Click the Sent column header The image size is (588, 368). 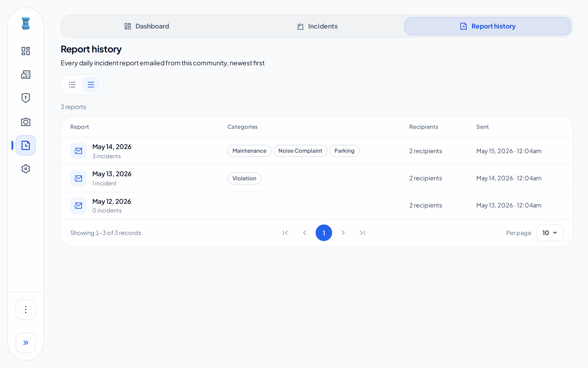[482, 127]
